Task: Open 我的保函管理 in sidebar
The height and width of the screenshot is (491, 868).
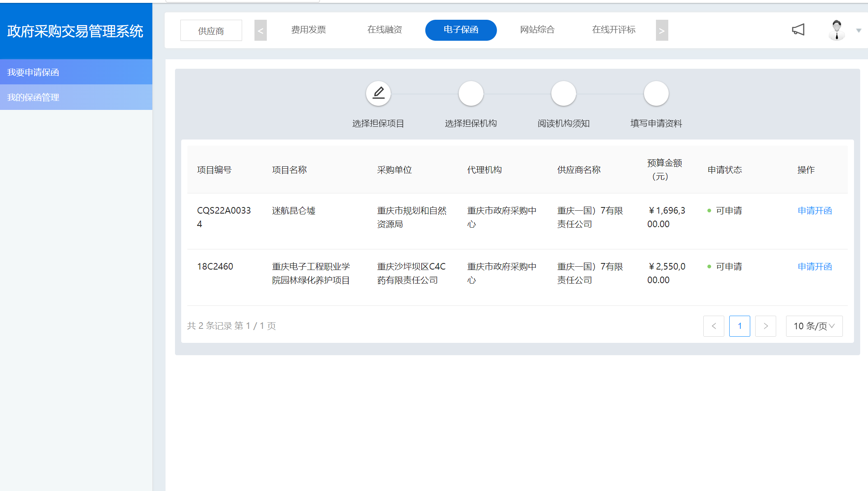Action: (x=33, y=98)
